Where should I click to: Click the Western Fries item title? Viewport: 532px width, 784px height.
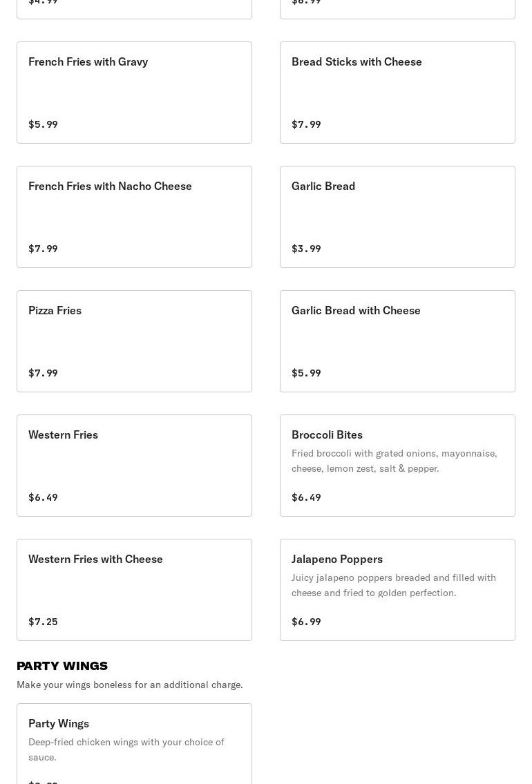63,435
